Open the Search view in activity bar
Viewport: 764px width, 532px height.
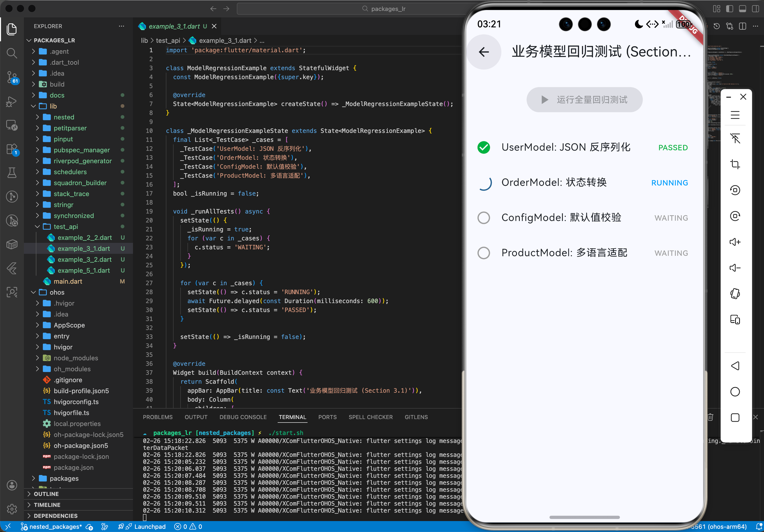(12, 53)
